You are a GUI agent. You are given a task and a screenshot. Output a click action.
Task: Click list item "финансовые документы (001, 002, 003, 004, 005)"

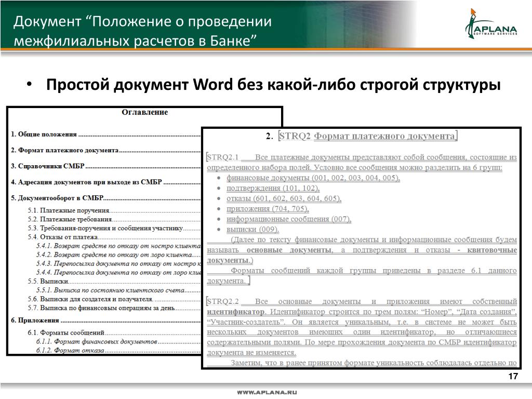coord(313,178)
